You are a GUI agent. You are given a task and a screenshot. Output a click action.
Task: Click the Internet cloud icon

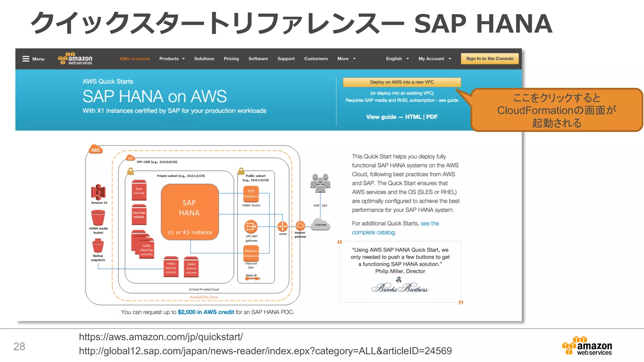(x=320, y=224)
